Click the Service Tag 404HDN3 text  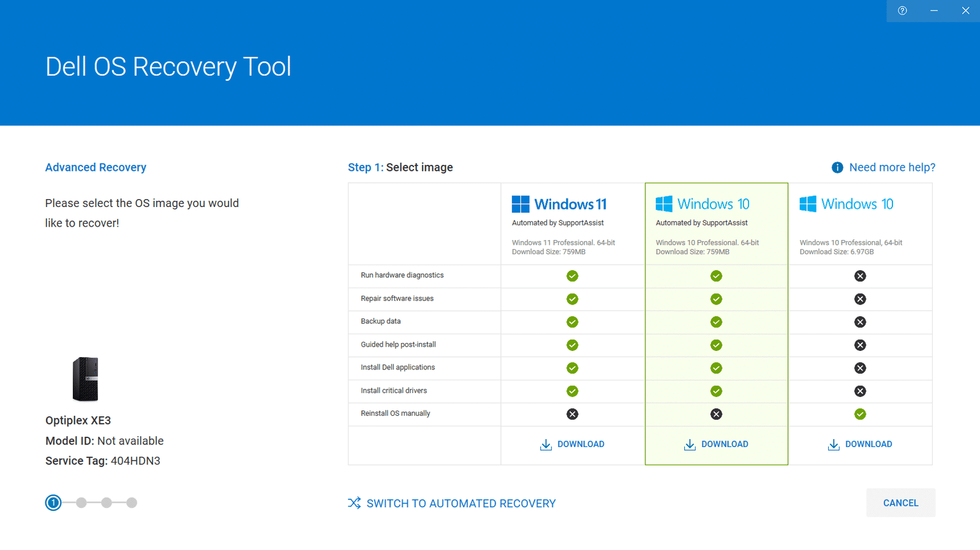[x=103, y=461]
